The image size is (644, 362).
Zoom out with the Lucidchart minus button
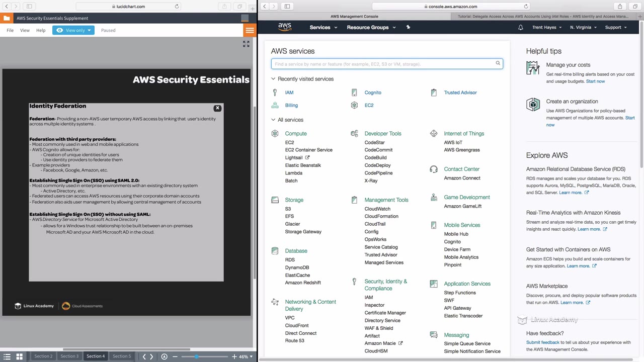click(175, 356)
